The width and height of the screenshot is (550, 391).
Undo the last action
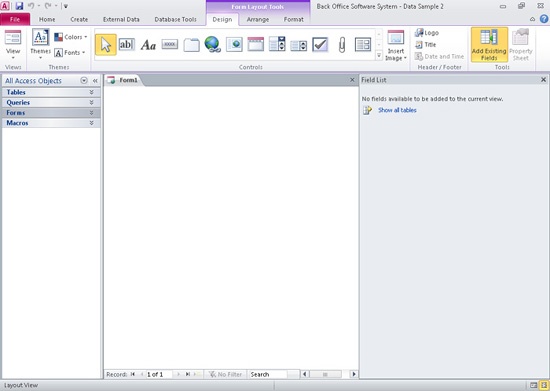pyautogui.click(x=31, y=6)
